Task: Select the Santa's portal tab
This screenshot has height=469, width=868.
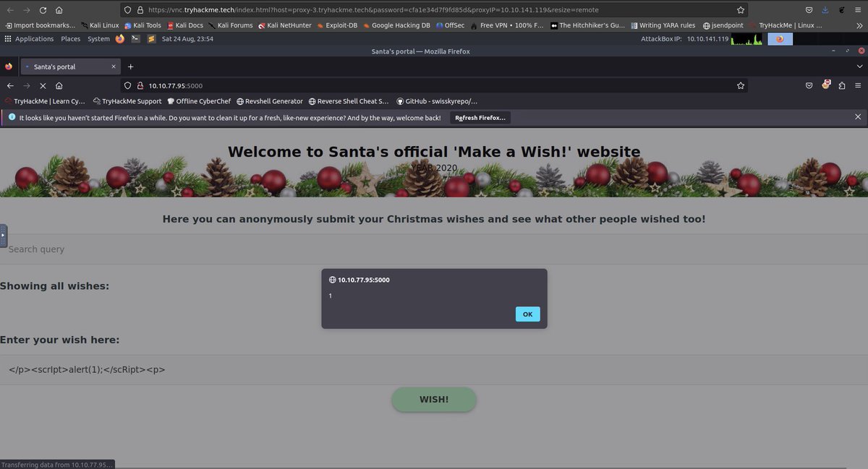Action: (x=70, y=66)
